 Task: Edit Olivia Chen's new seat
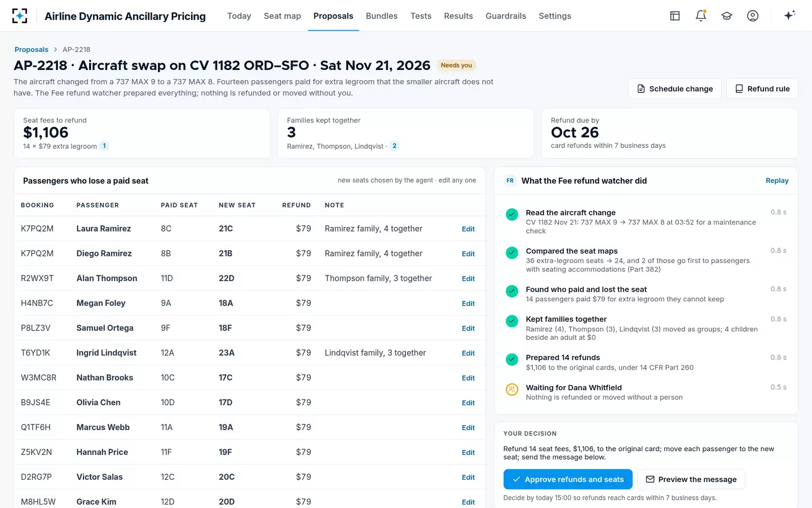pos(468,403)
